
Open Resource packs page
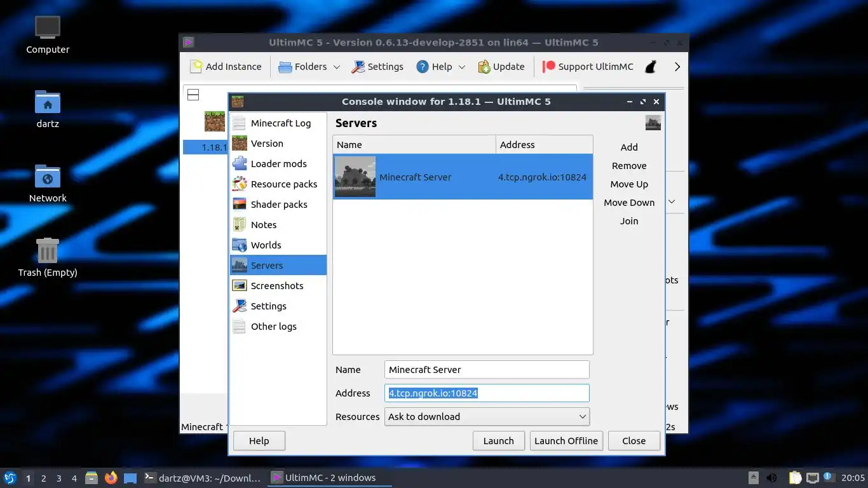point(278,184)
